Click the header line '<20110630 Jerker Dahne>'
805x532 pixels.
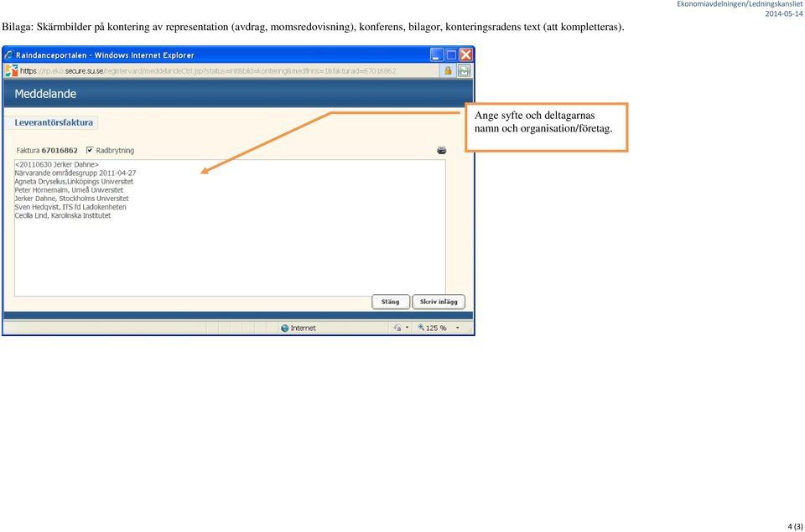coord(56,165)
